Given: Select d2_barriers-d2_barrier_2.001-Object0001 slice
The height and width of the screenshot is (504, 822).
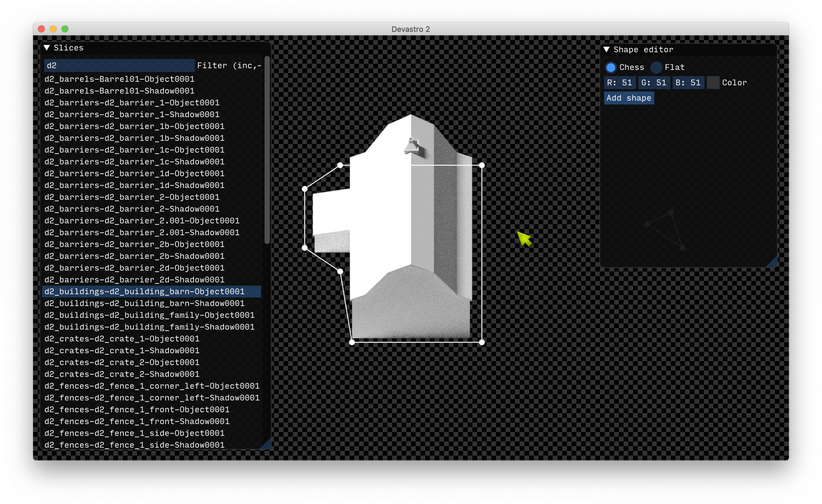Looking at the screenshot, I should (152, 221).
